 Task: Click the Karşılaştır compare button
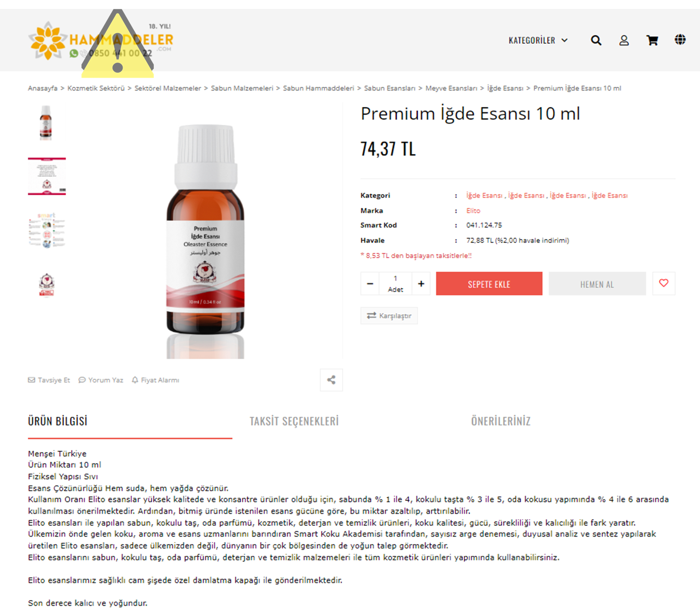click(389, 316)
